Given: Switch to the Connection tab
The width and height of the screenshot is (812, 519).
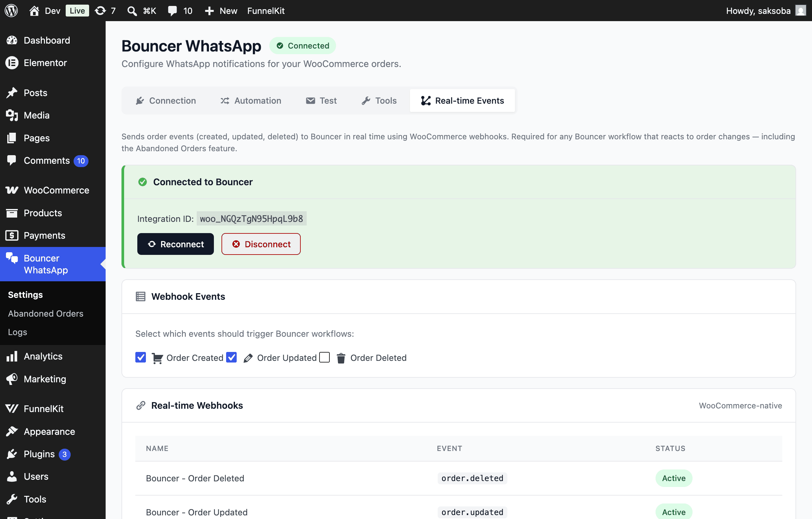Looking at the screenshot, I should coord(166,100).
